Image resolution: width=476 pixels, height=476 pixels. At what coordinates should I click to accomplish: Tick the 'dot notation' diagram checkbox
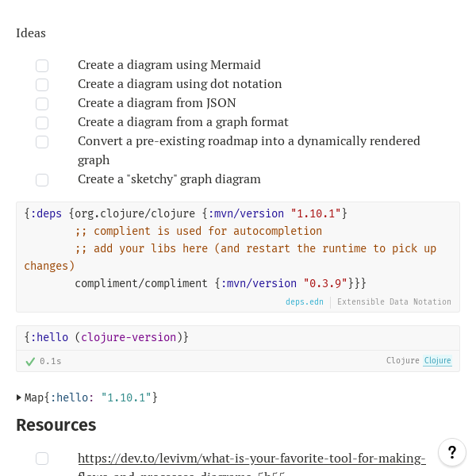tap(42, 85)
